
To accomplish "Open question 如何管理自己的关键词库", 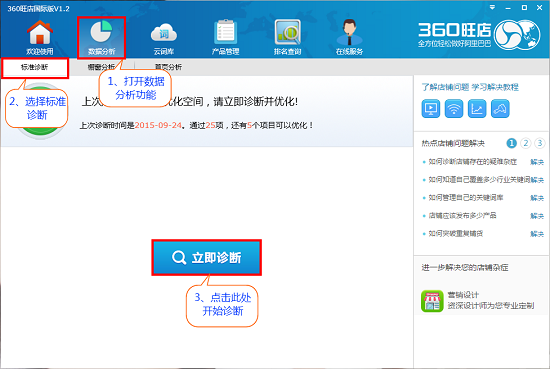I will click(x=466, y=197).
